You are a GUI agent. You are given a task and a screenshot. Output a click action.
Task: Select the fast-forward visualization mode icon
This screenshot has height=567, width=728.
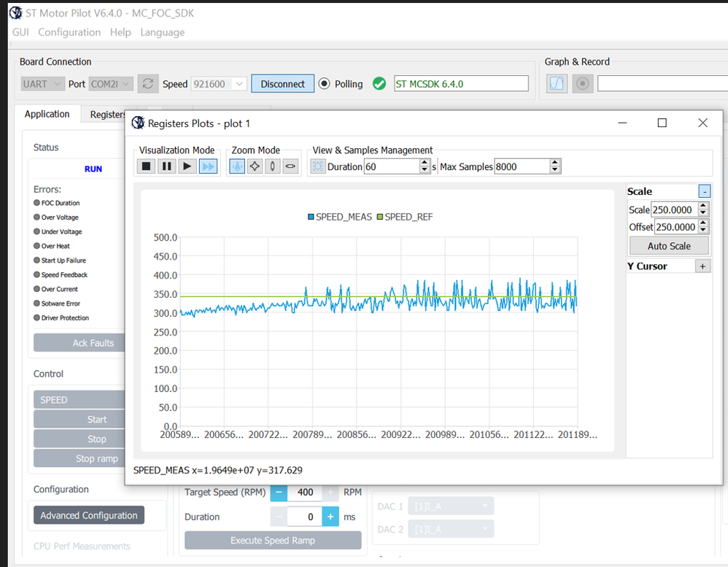click(206, 166)
